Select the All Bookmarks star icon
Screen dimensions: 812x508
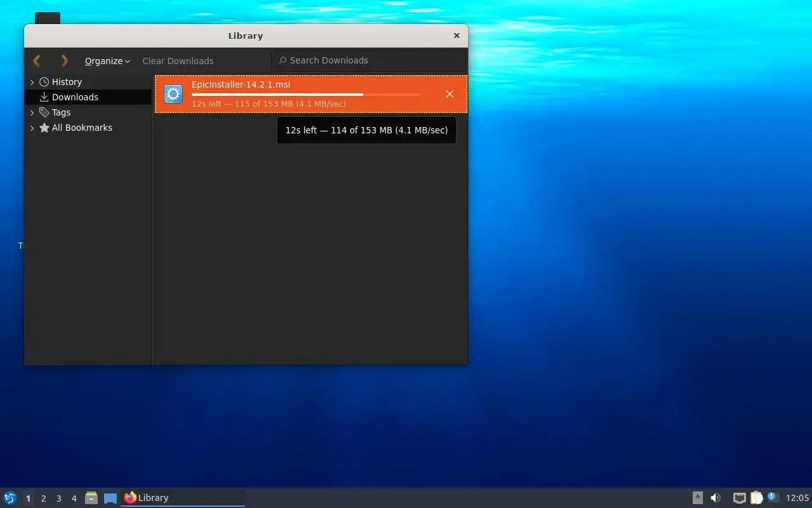[44, 128]
